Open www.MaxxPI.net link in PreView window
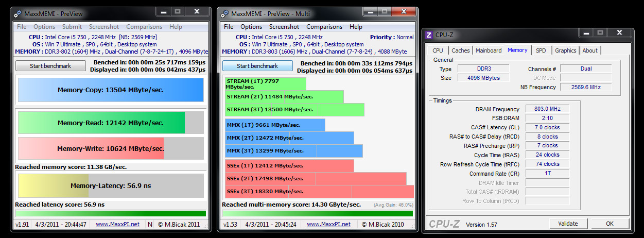The height and width of the screenshot is (238, 644). [x=117, y=225]
